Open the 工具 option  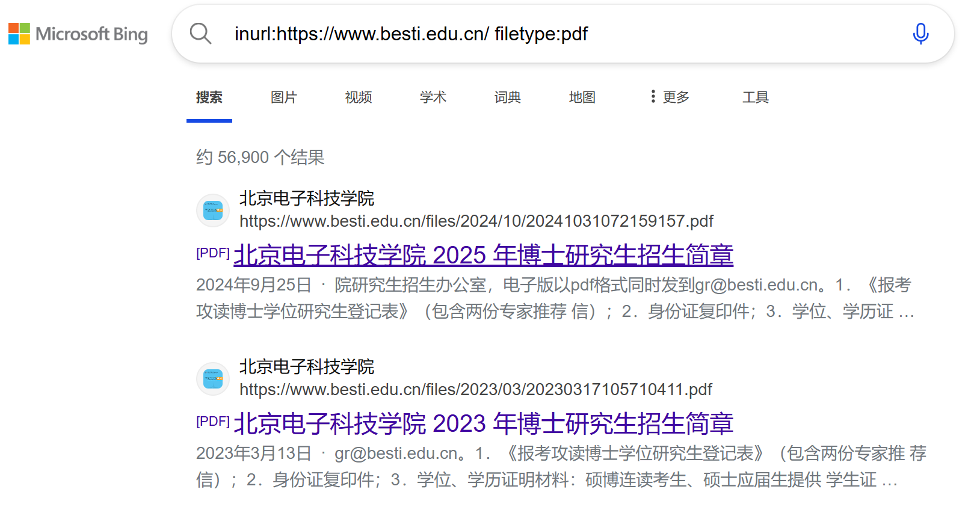click(x=756, y=97)
